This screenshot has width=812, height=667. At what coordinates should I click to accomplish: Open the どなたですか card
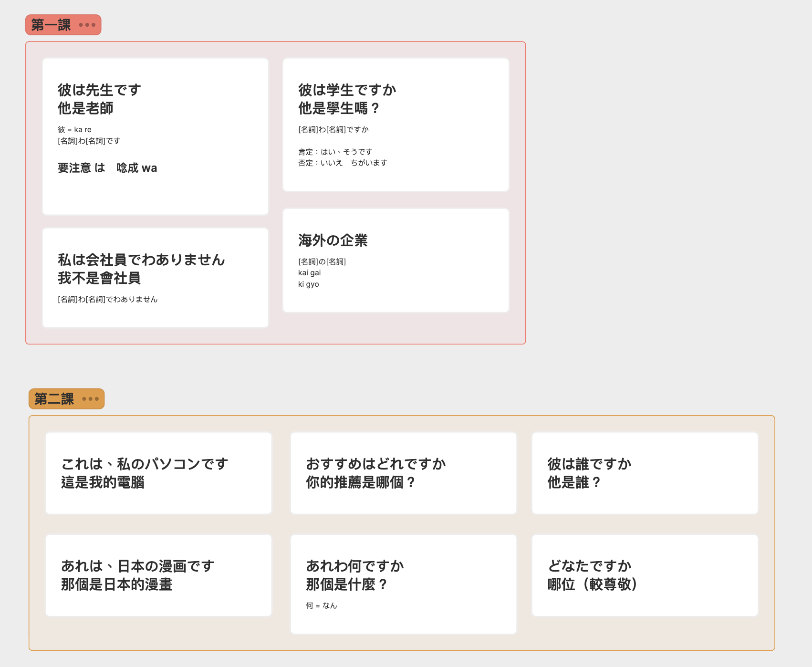pos(645,575)
